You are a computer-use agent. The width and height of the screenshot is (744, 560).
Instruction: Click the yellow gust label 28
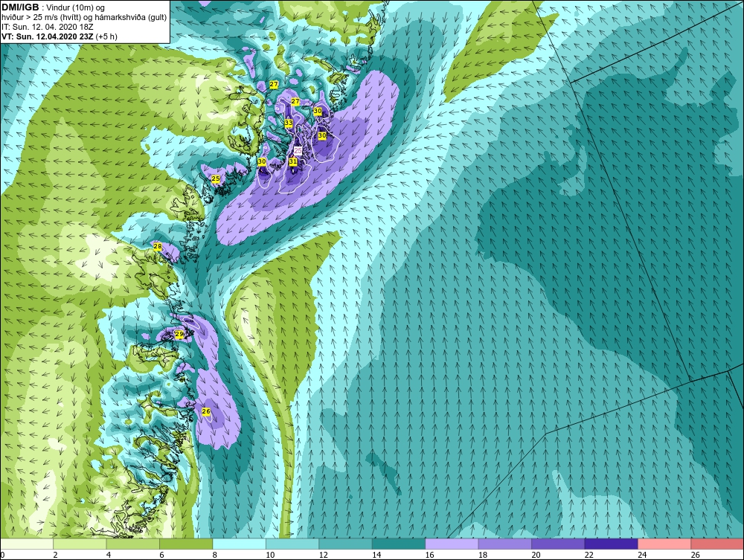[158, 246]
